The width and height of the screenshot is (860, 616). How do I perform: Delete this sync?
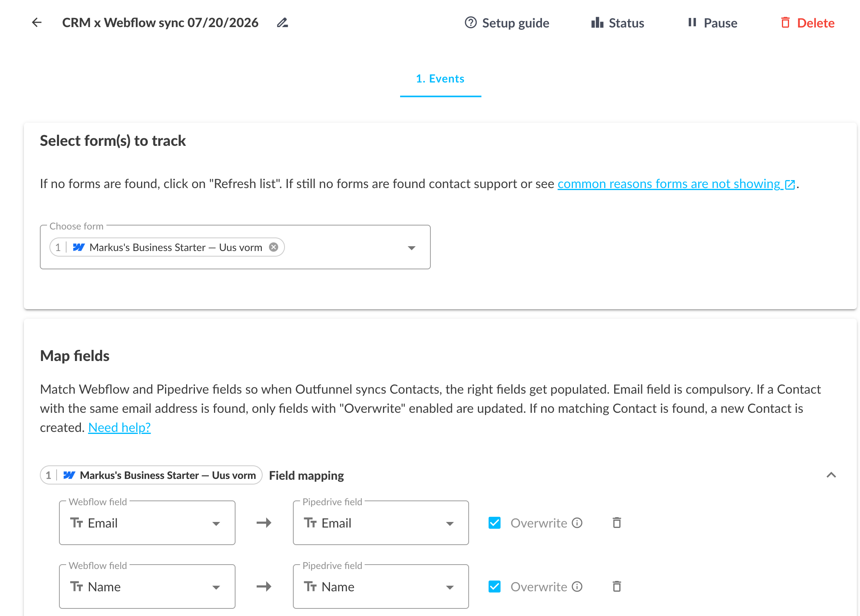point(807,23)
